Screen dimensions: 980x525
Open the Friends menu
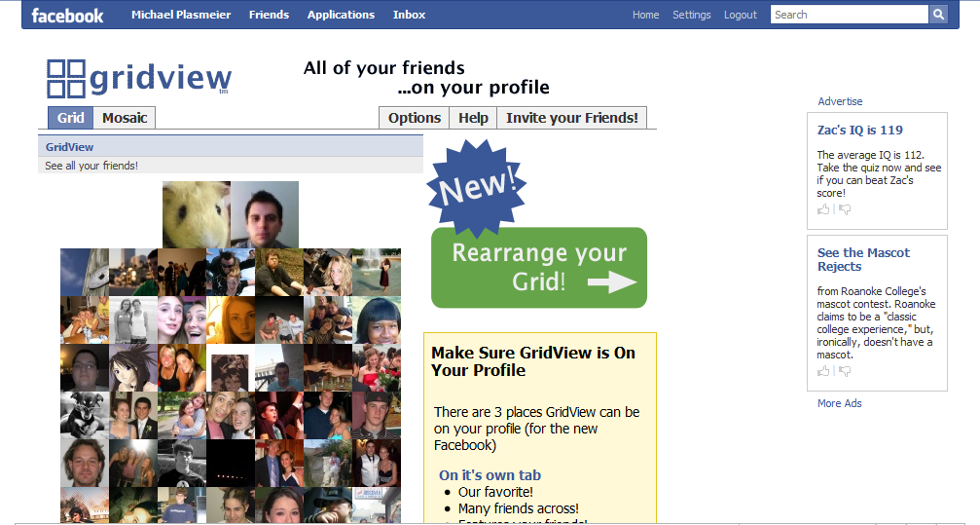(269, 15)
